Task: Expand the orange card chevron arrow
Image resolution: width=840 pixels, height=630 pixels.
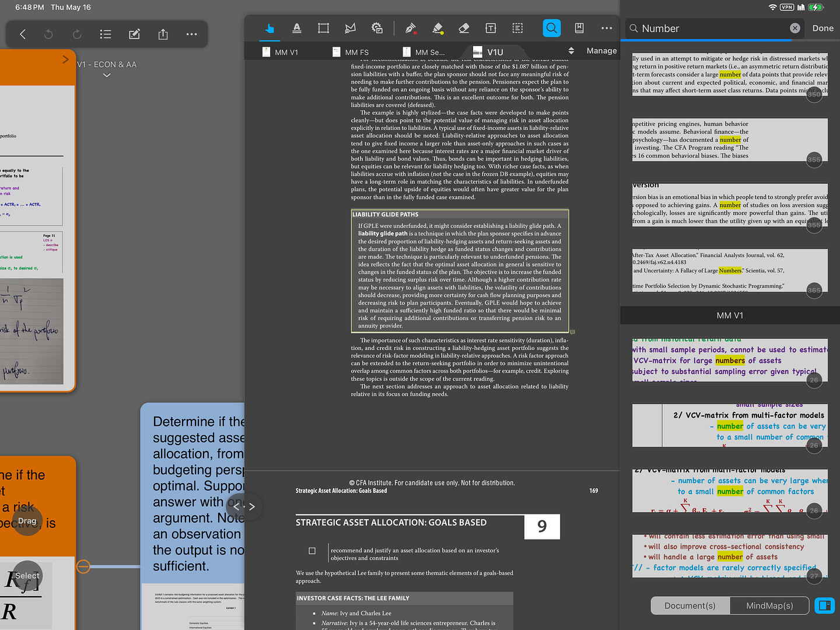Action: pos(65,60)
